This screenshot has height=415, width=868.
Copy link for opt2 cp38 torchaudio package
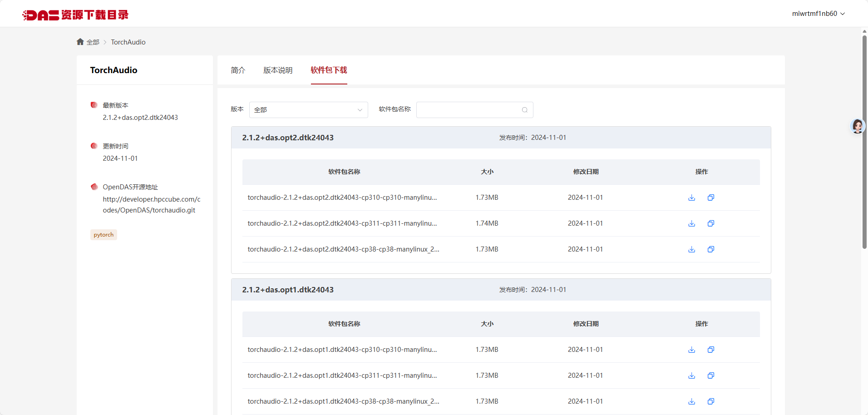click(x=711, y=249)
